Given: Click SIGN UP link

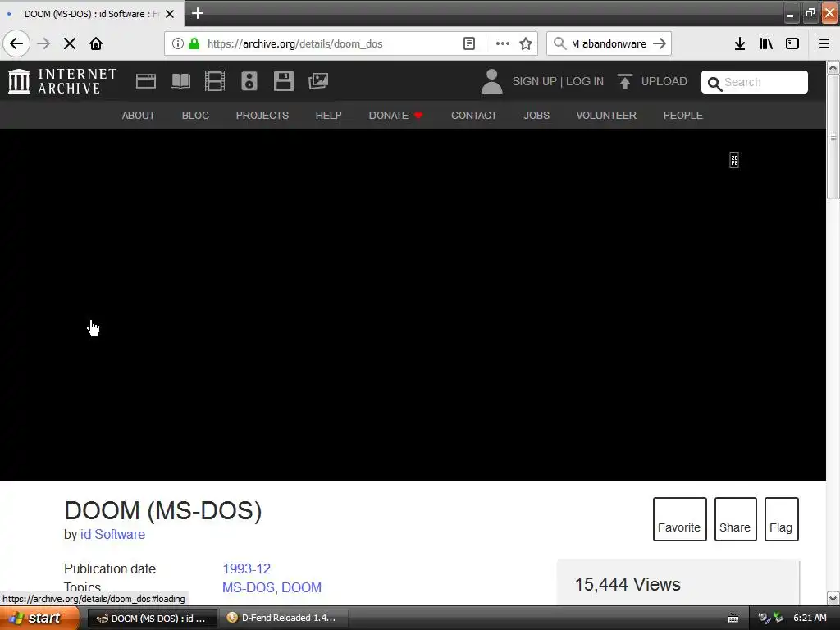Looking at the screenshot, I should (x=535, y=81).
